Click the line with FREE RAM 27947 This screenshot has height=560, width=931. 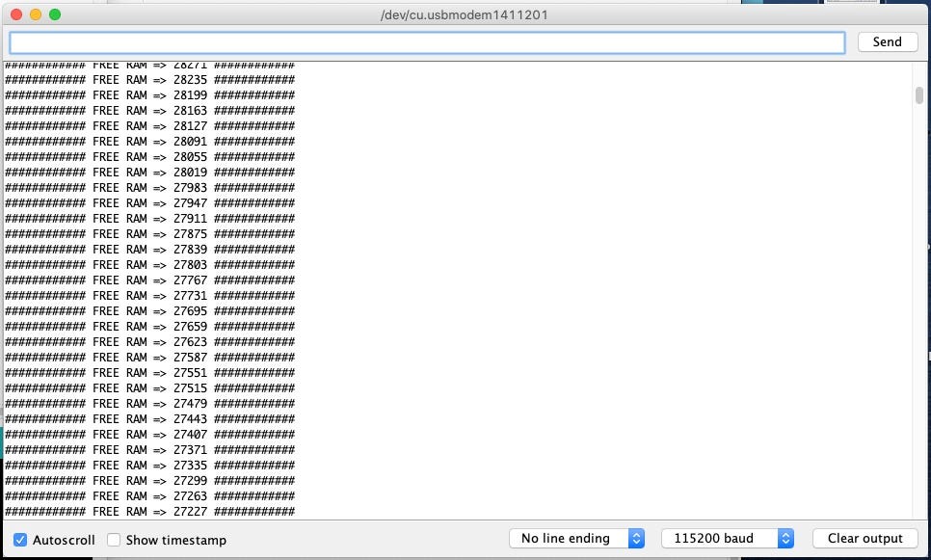149,203
